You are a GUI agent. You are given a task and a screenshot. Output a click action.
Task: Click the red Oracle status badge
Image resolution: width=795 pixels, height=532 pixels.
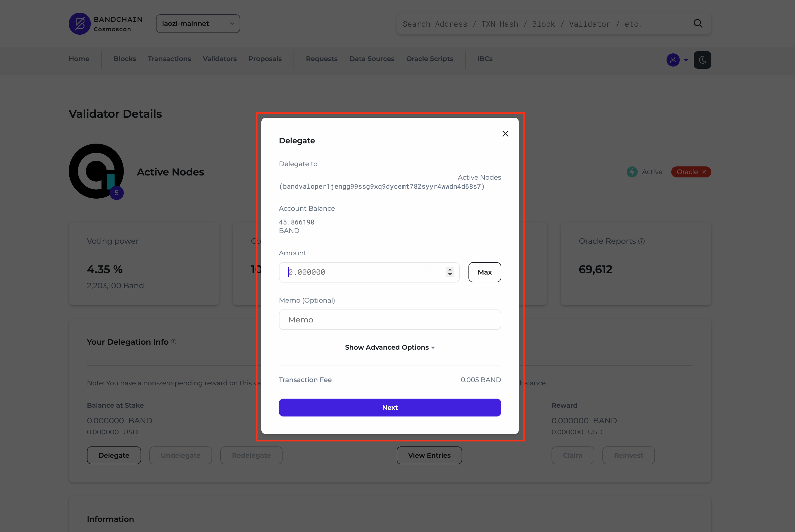coord(691,172)
